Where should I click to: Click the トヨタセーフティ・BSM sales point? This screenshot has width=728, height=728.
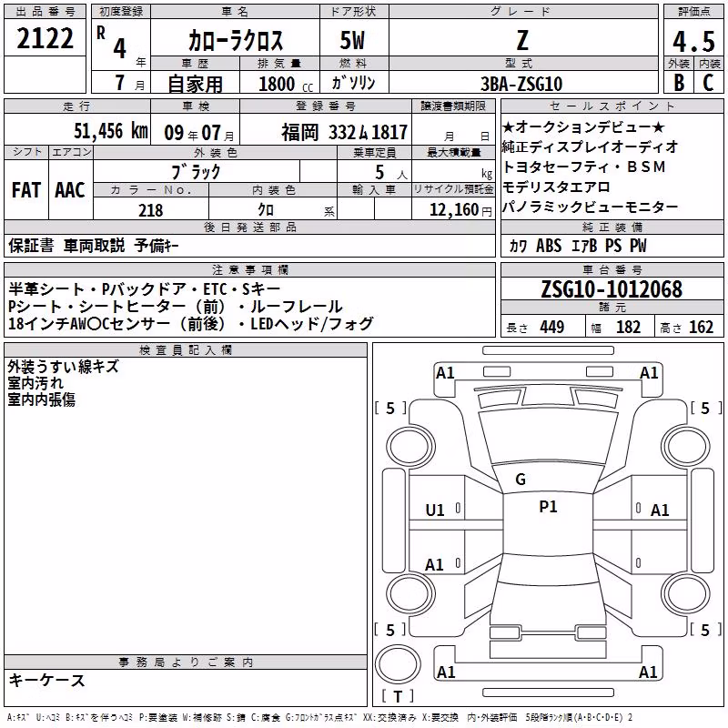click(583, 167)
